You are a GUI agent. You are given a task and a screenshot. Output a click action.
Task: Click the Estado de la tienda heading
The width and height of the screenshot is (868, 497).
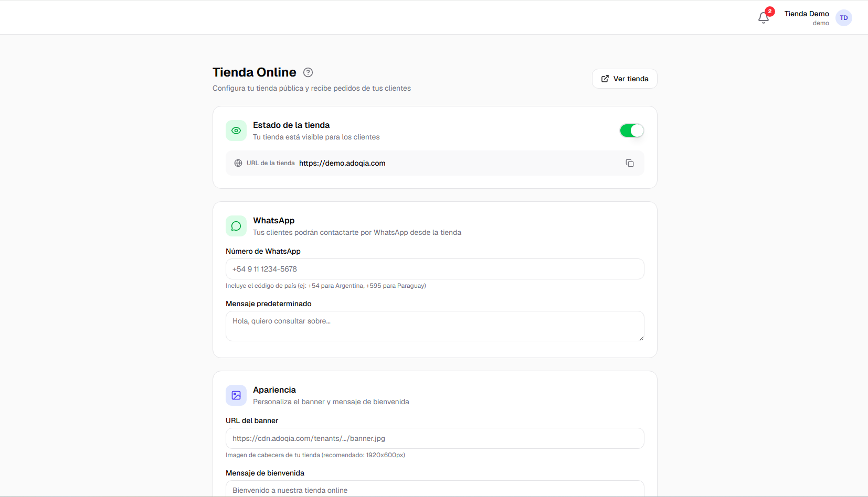[x=291, y=125]
